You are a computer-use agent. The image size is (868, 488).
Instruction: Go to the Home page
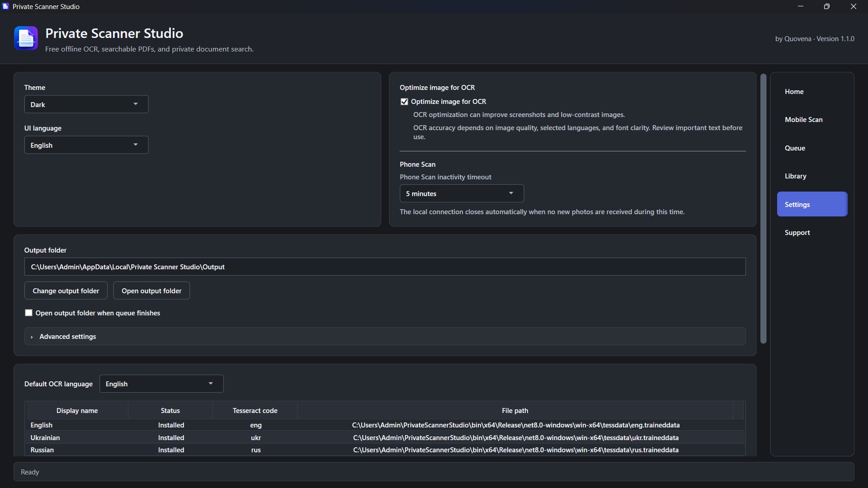(x=812, y=91)
